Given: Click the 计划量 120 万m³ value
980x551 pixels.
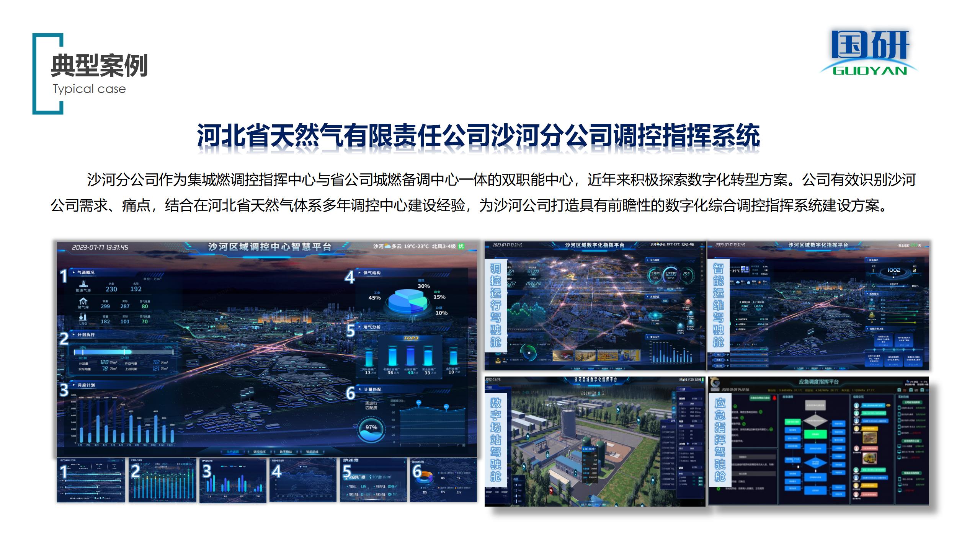Looking at the screenshot, I should (x=109, y=362).
